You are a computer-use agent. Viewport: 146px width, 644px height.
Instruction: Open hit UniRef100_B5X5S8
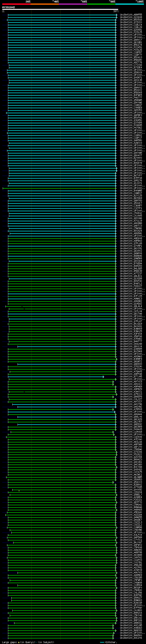click(131, 20)
